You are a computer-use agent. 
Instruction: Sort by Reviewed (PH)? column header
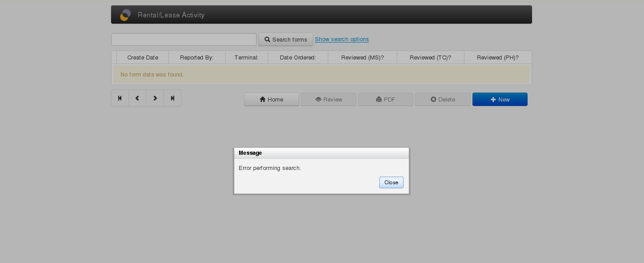498,58
